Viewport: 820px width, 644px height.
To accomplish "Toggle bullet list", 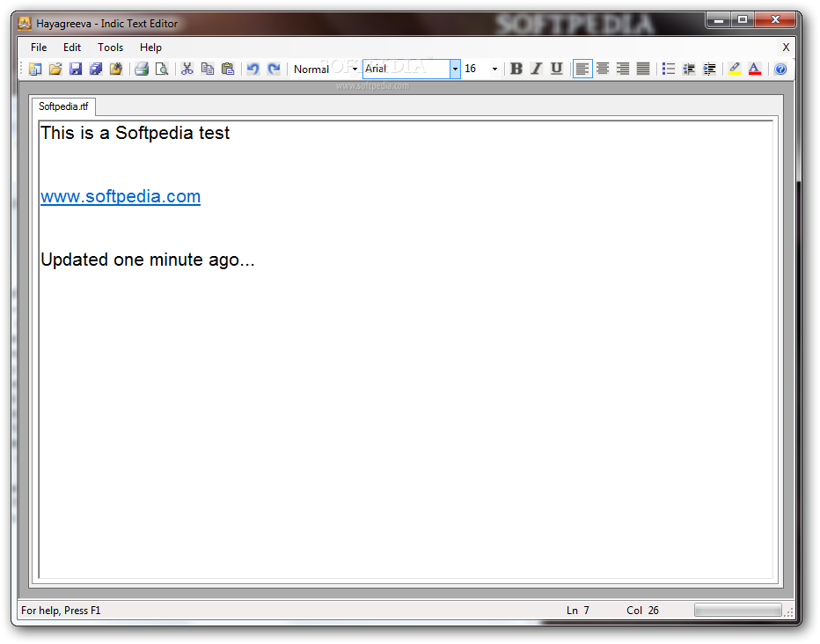I will point(669,69).
